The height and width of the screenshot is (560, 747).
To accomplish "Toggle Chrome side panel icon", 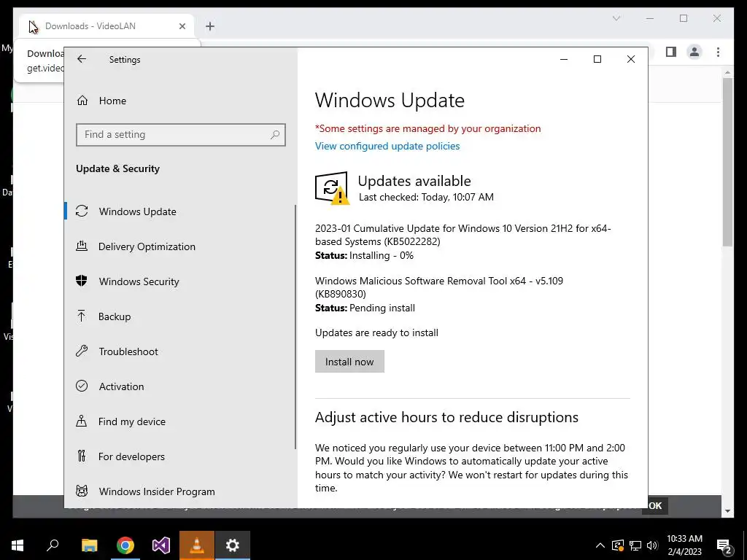I will click(x=671, y=52).
